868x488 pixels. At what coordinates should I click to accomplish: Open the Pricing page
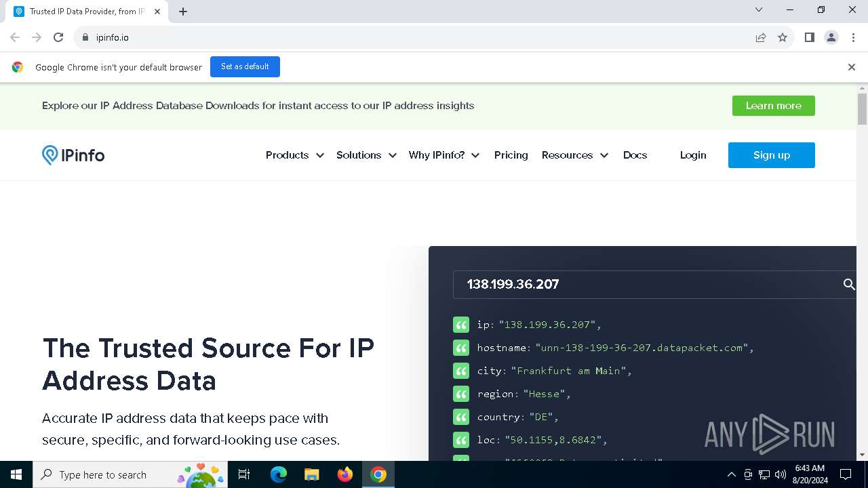(511, 155)
